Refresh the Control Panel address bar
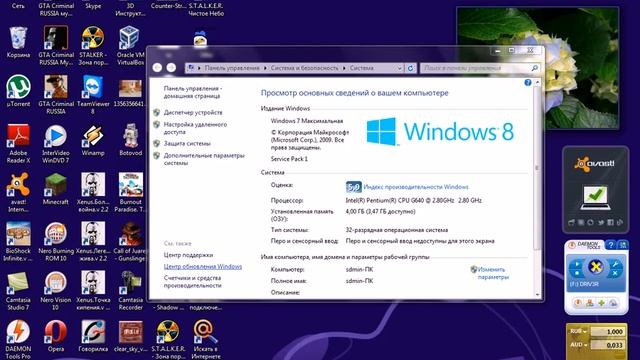Screen dimensions: 640x360 pos(411,68)
